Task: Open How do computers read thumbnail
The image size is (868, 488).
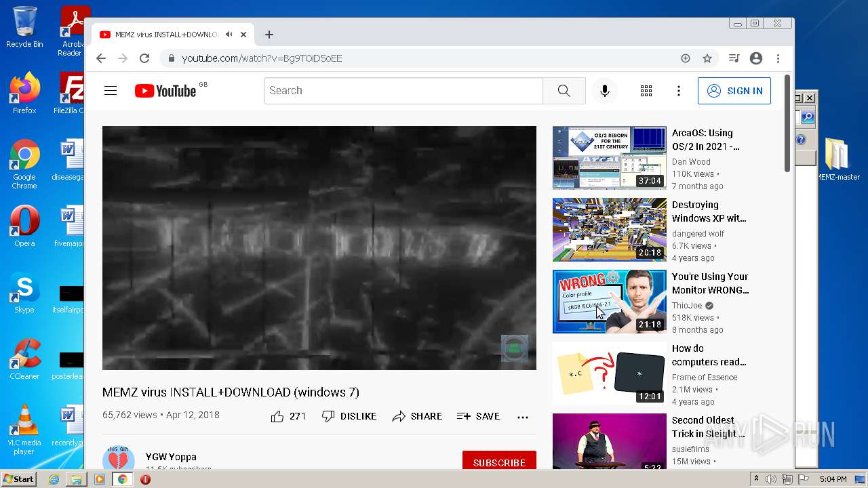Action: (x=610, y=373)
